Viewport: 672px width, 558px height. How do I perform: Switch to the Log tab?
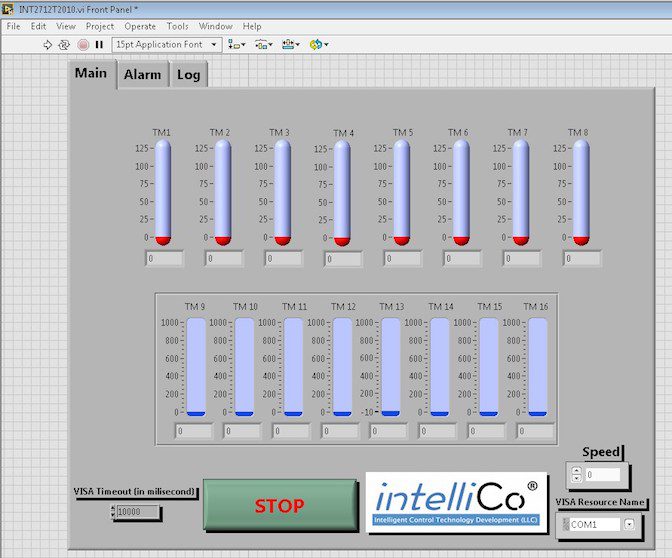tap(188, 75)
